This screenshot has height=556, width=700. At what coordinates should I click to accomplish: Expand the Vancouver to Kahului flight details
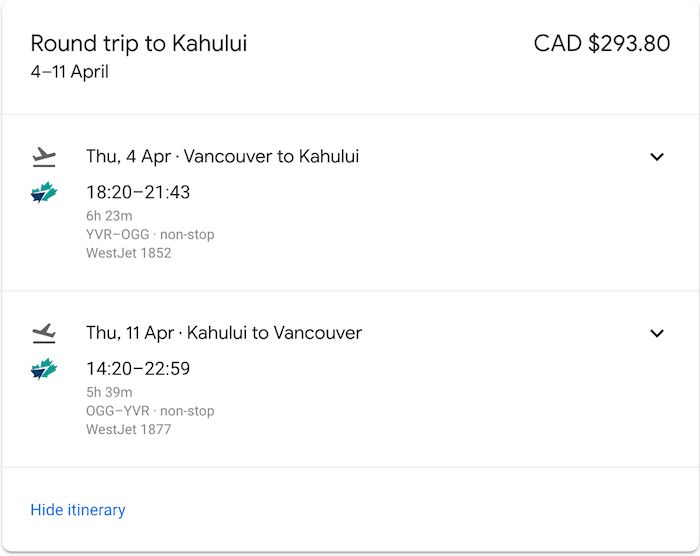pos(657,157)
